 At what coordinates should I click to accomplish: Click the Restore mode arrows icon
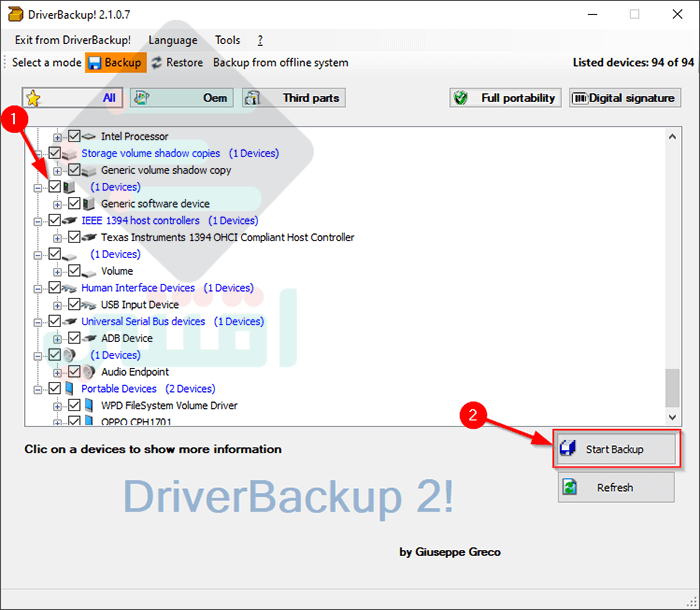[x=156, y=63]
